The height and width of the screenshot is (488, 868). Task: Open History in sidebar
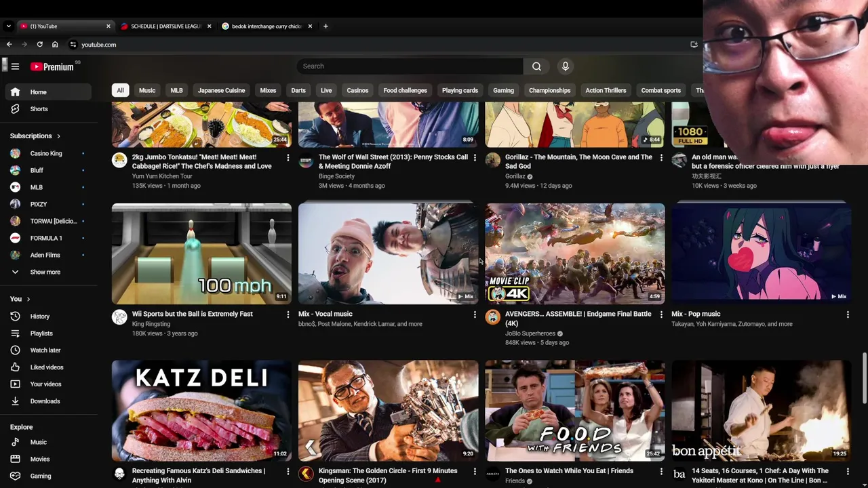[x=47, y=317]
